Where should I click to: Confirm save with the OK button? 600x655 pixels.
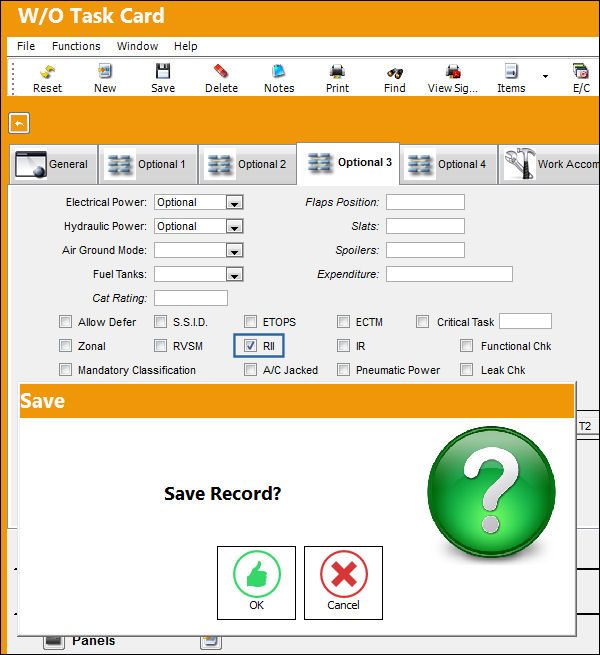point(256,583)
